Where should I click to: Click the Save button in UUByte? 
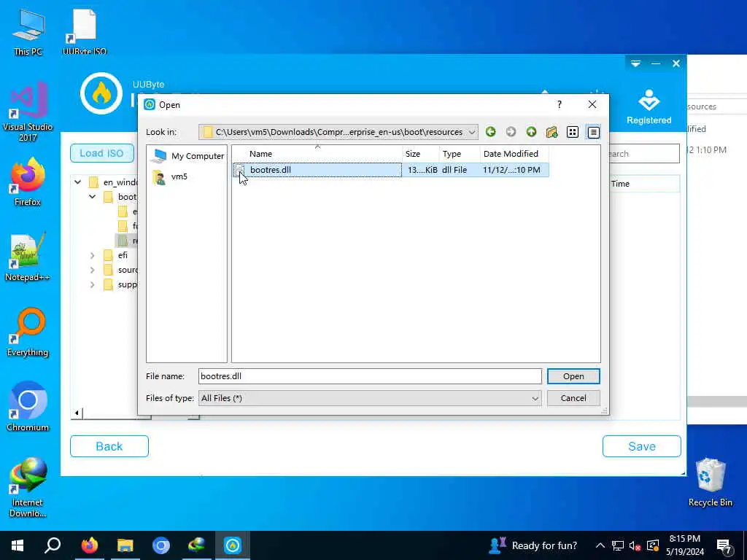pyautogui.click(x=642, y=446)
